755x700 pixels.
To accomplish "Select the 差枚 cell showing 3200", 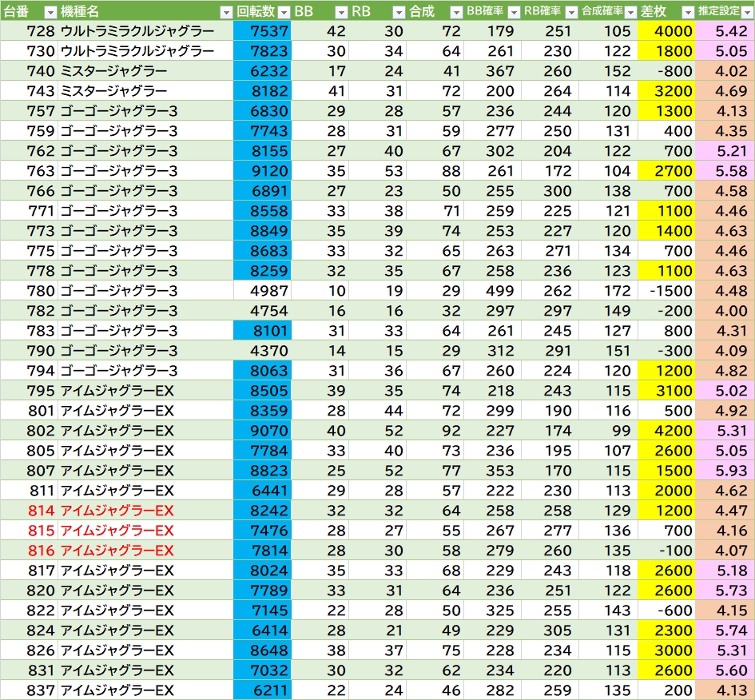I will [x=666, y=91].
